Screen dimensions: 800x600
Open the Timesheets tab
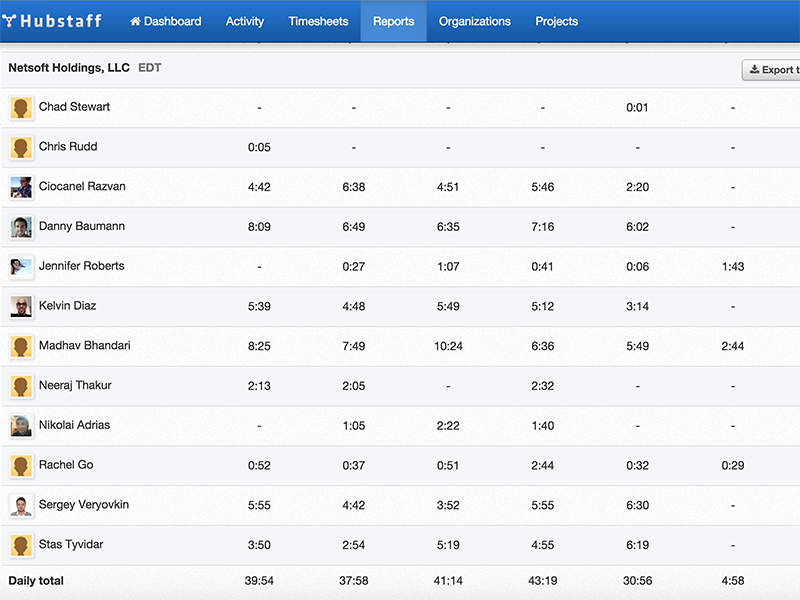[x=318, y=21]
